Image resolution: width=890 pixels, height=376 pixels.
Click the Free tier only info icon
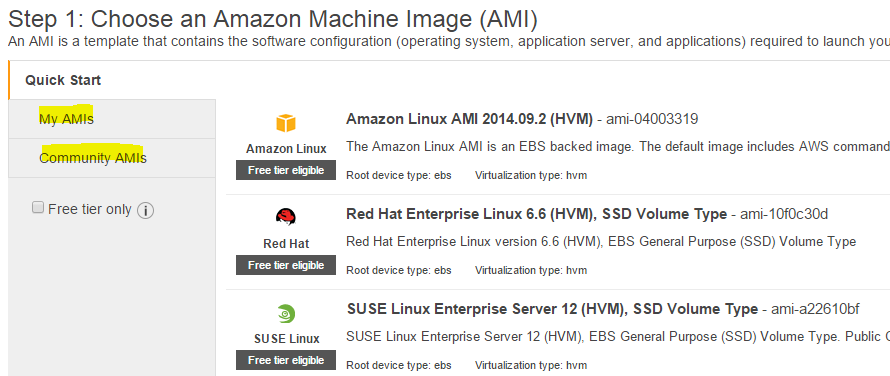[145, 211]
